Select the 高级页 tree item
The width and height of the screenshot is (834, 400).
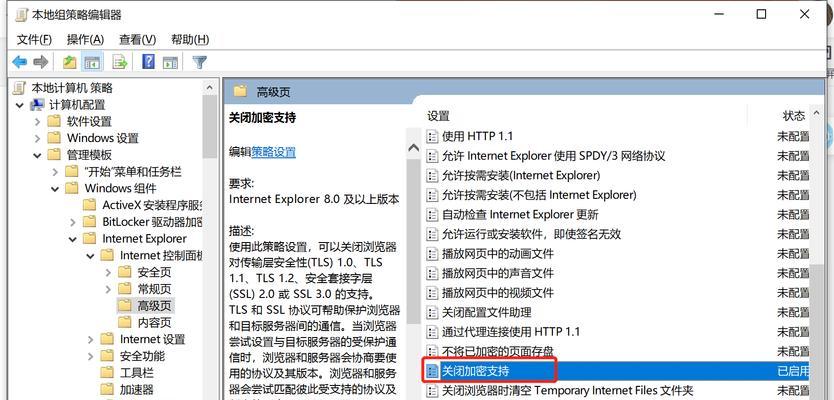click(x=154, y=306)
